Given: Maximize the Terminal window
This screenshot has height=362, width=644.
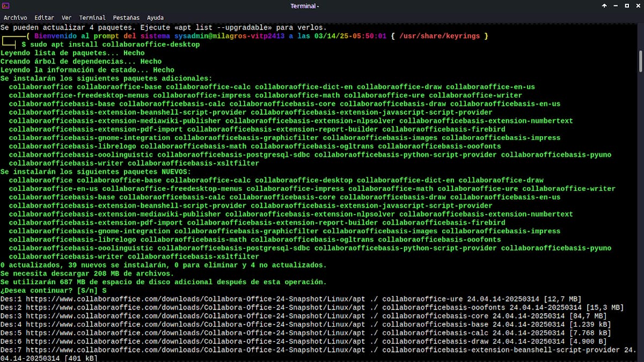Looking at the screenshot, I should [x=626, y=6].
